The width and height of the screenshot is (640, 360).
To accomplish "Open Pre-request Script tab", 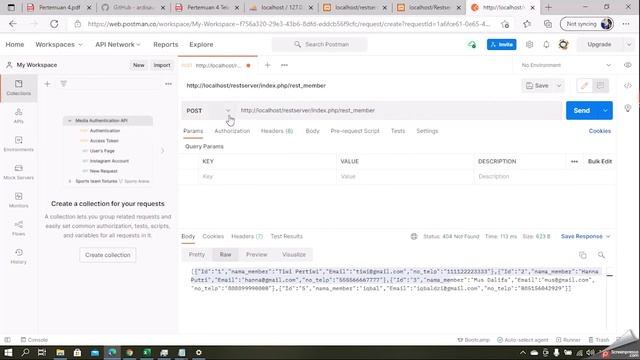I will (x=355, y=131).
